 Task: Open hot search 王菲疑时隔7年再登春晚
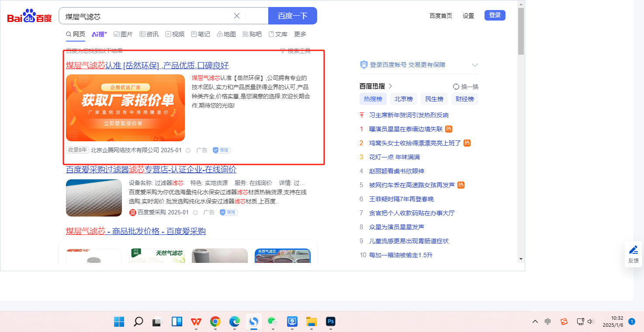402,199
